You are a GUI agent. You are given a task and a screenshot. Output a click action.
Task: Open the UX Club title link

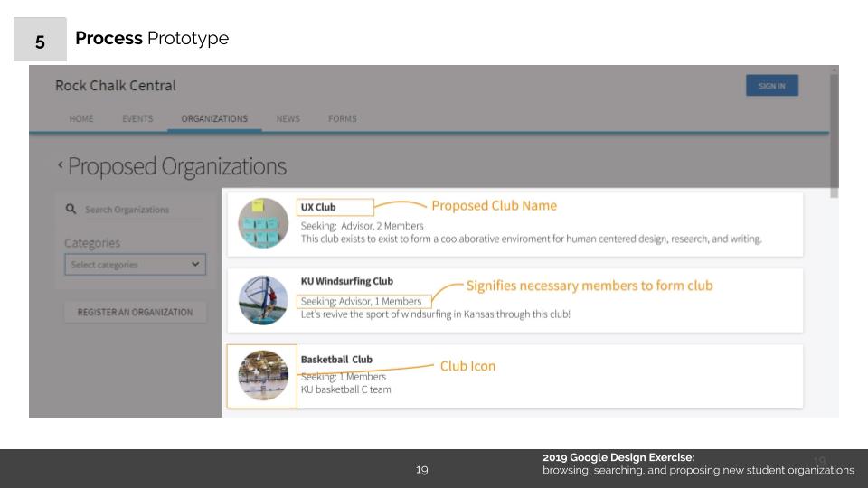[318, 207]
